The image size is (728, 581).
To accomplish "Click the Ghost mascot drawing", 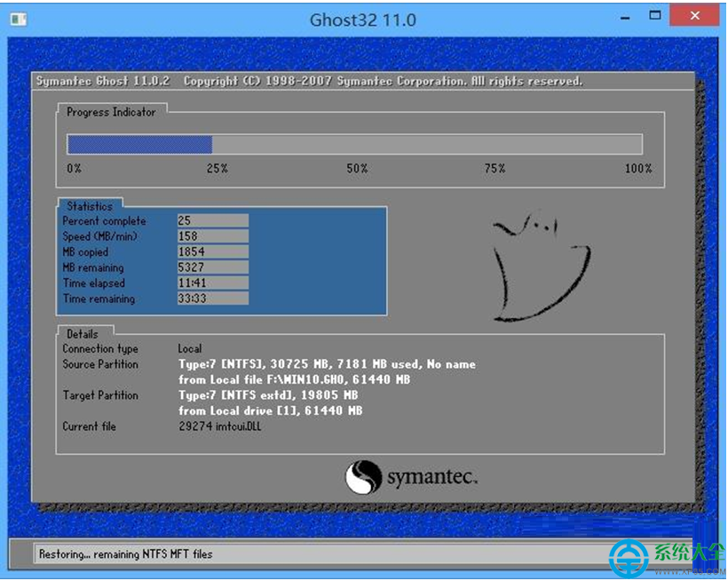I will click(x=541, y=268).
